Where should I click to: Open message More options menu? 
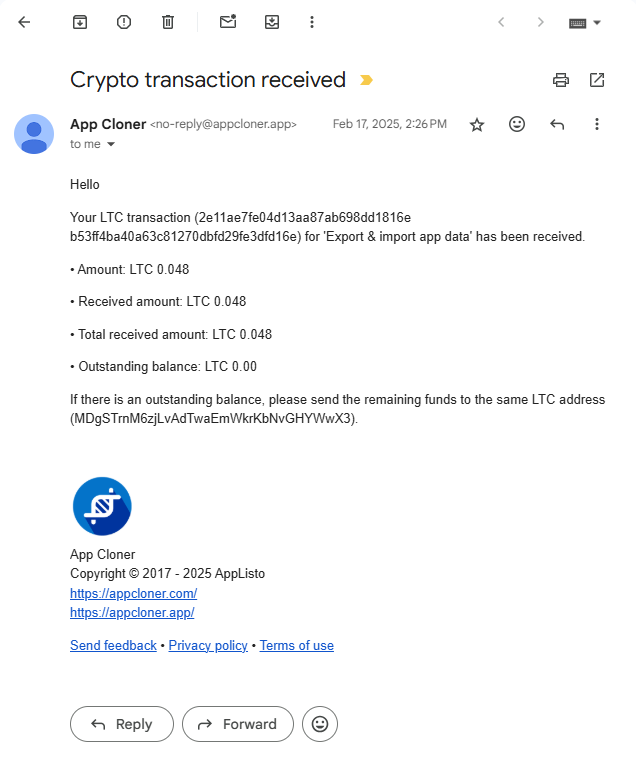tap(597, 124)
